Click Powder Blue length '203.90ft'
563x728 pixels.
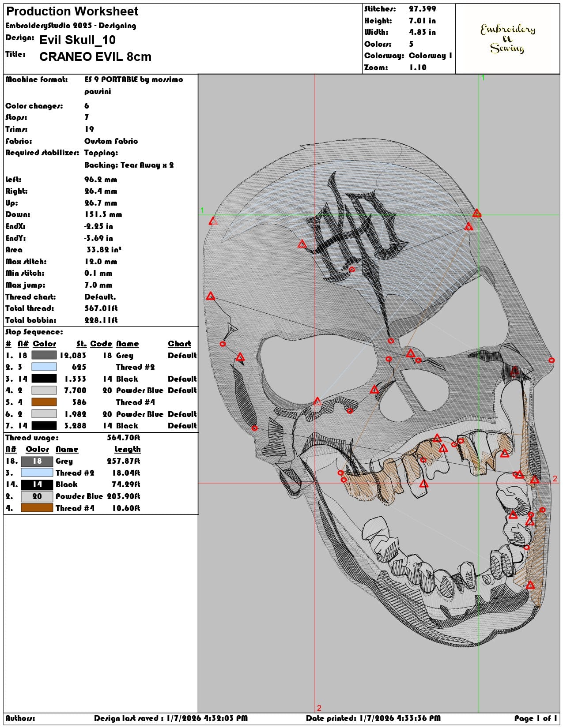tap(123, 496)
